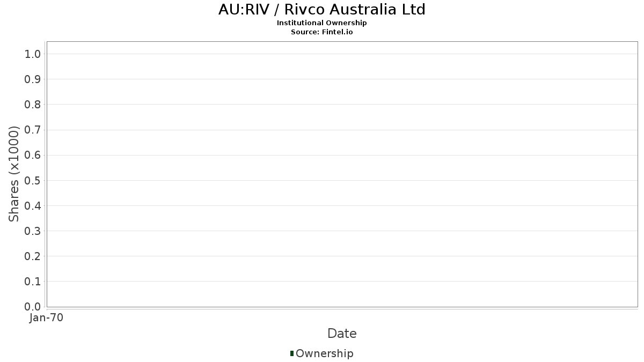Select the Institutional Ownership subtitle
This screenshot has height=362, width=644.
321,23
